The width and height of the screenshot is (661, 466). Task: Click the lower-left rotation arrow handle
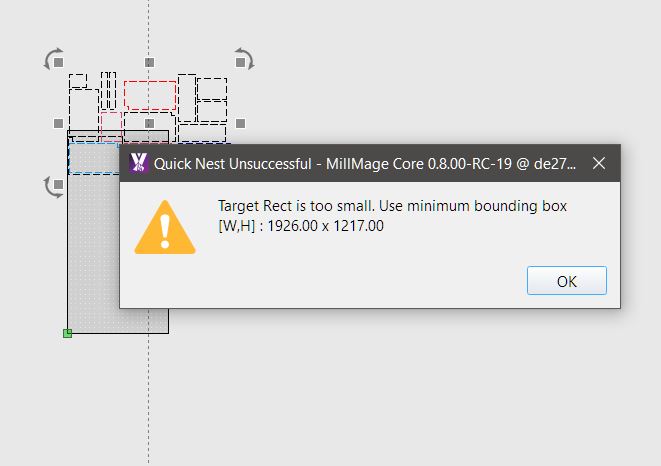[x=51, y=187]
